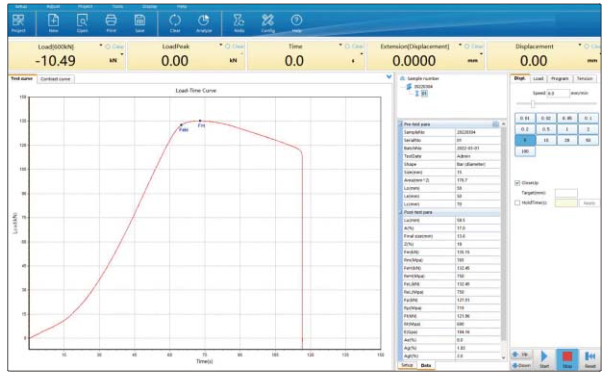Click the speed slider handle
Image resolution: width=606 pixels, height=376 pixels.
pyautogui.click(x=533, y=104)
